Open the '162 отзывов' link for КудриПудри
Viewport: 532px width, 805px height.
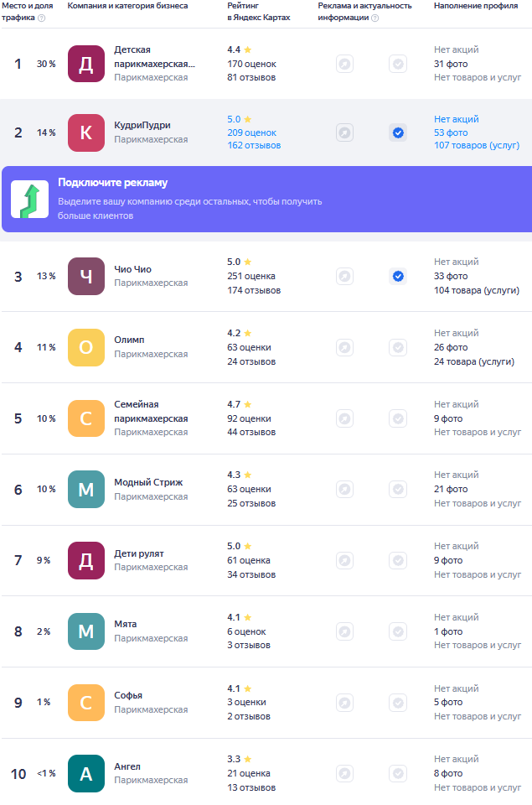(x=254, y=145)
